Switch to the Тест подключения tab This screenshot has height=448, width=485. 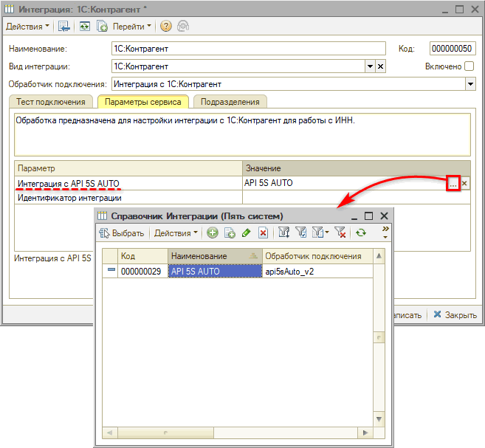(51, 102)
